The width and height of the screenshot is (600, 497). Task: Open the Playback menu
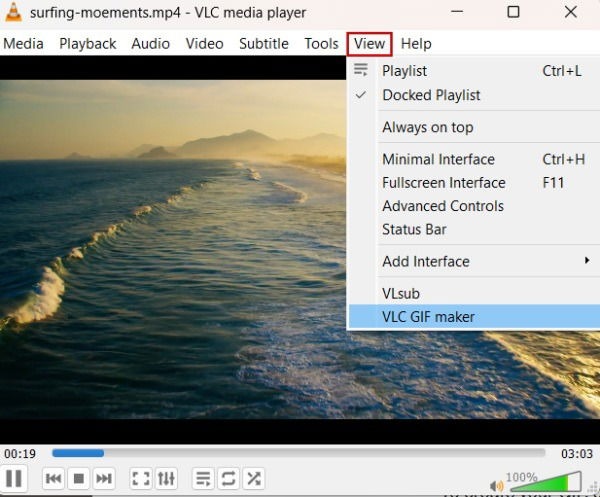(87, 44)
